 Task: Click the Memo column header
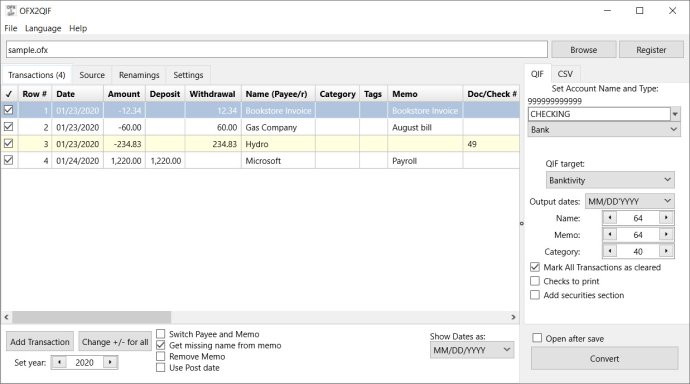tap(425, 94)
